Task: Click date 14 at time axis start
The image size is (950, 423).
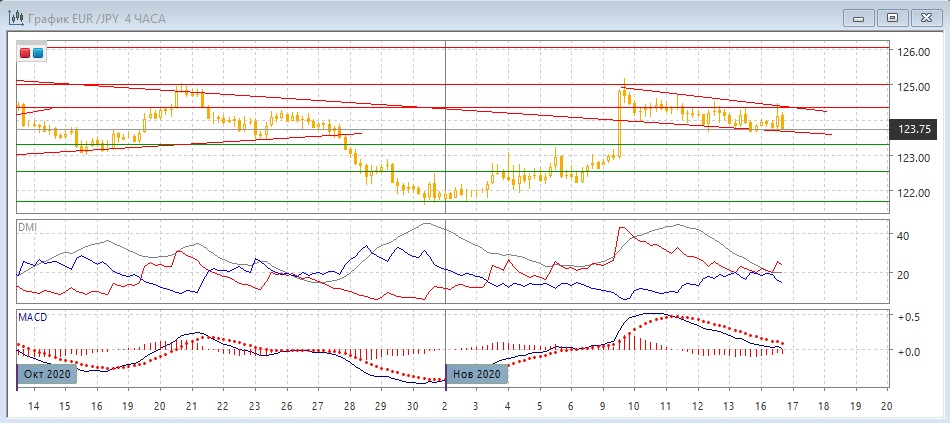Action: pyautogui.click(x=33, y=407)
